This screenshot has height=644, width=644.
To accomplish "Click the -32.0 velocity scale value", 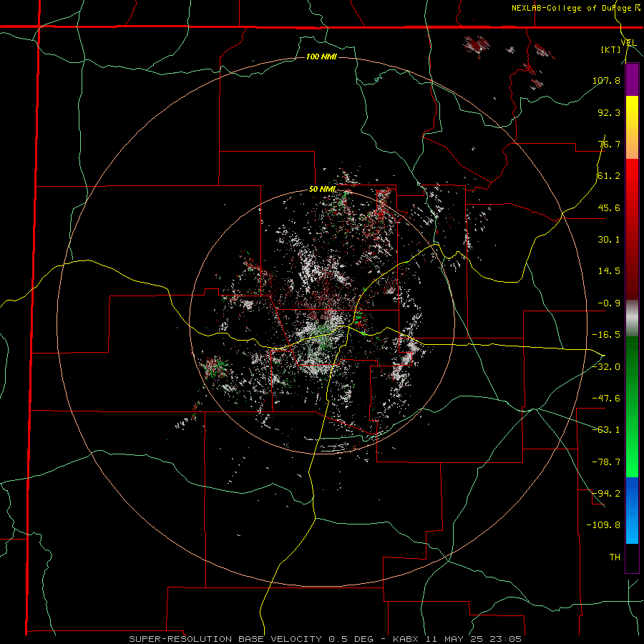I will (606, 367).
